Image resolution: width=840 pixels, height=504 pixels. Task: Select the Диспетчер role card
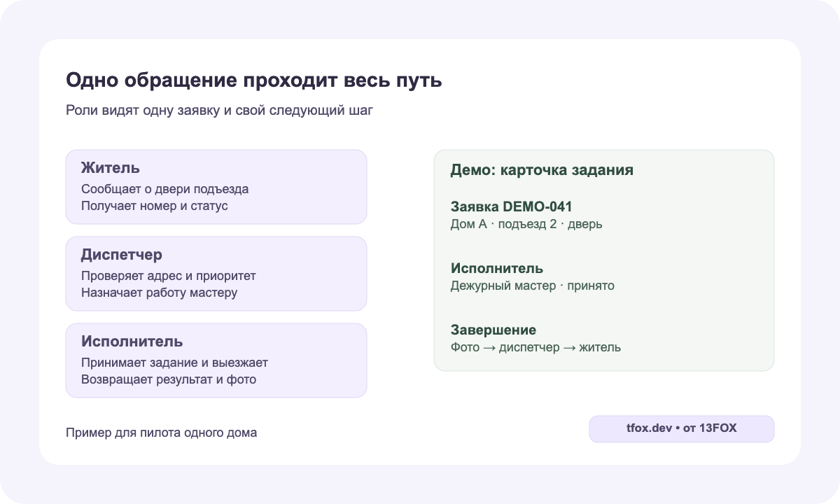(x=216, y=274)
